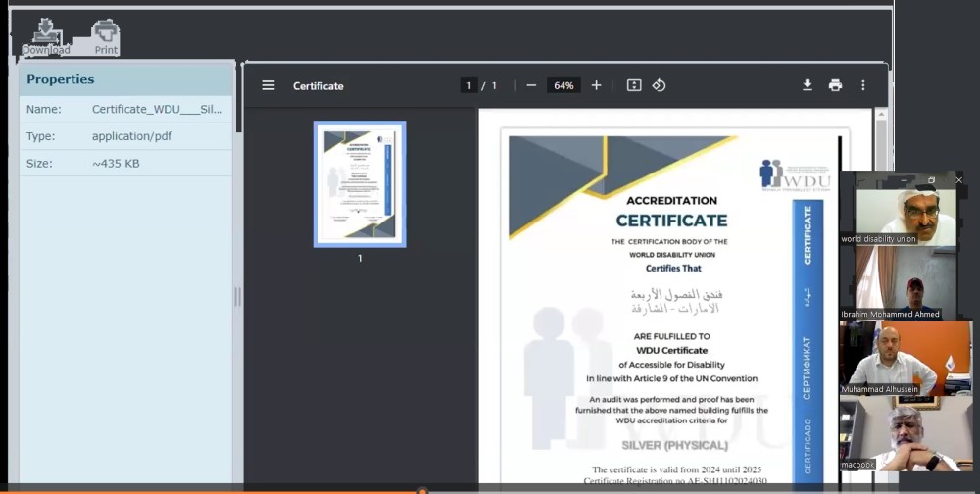Click restore button on video panel

tap(931, 180)
